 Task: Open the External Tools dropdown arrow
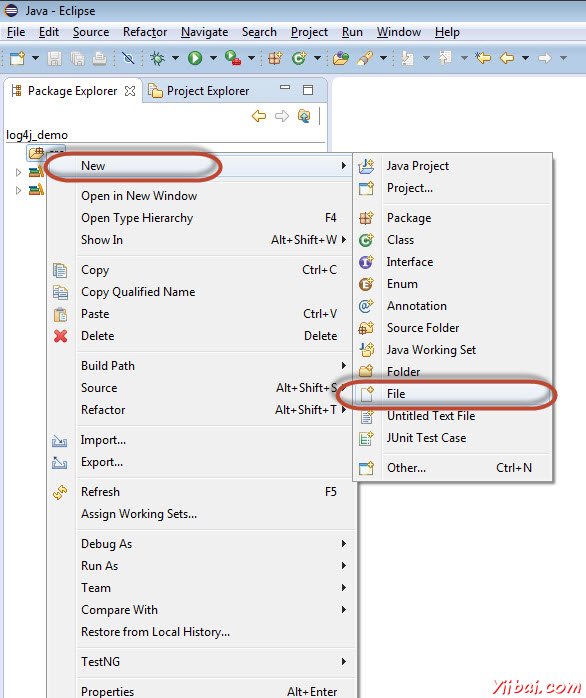point(251,58)
